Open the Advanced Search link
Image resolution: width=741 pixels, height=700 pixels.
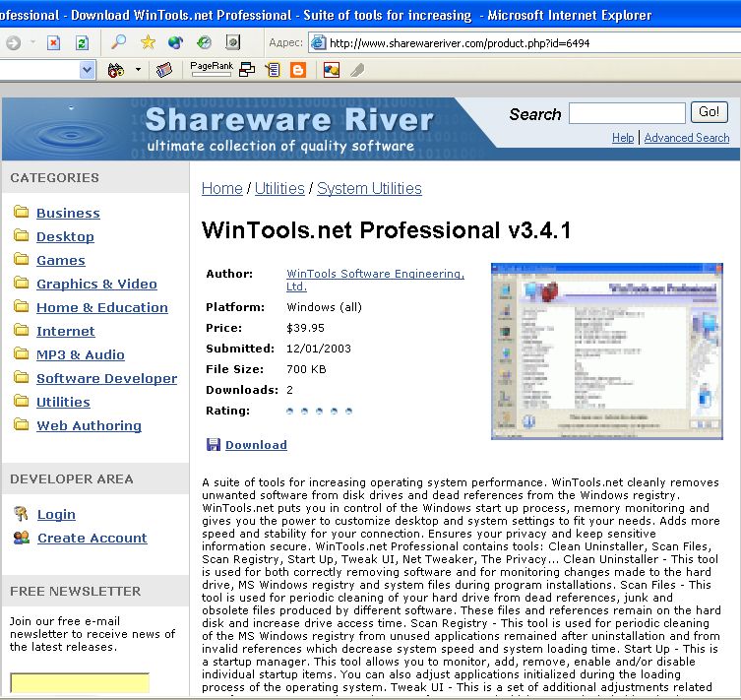[x=687, y=138]
